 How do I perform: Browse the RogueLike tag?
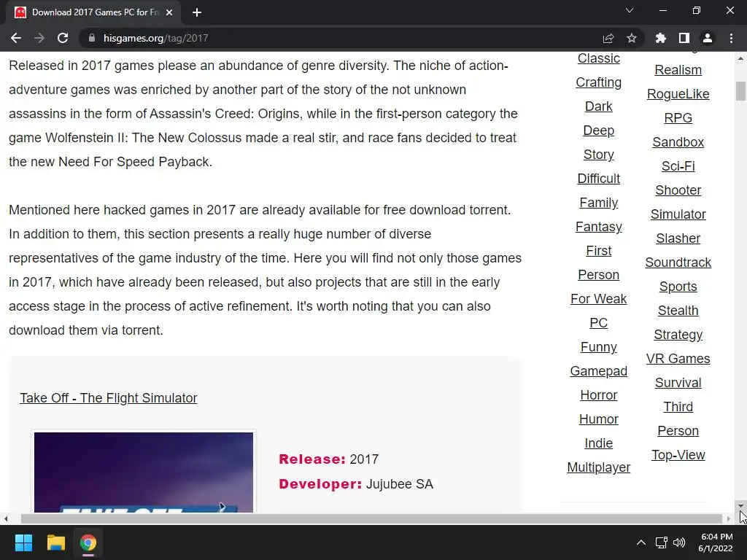click(x=678, y=94)
